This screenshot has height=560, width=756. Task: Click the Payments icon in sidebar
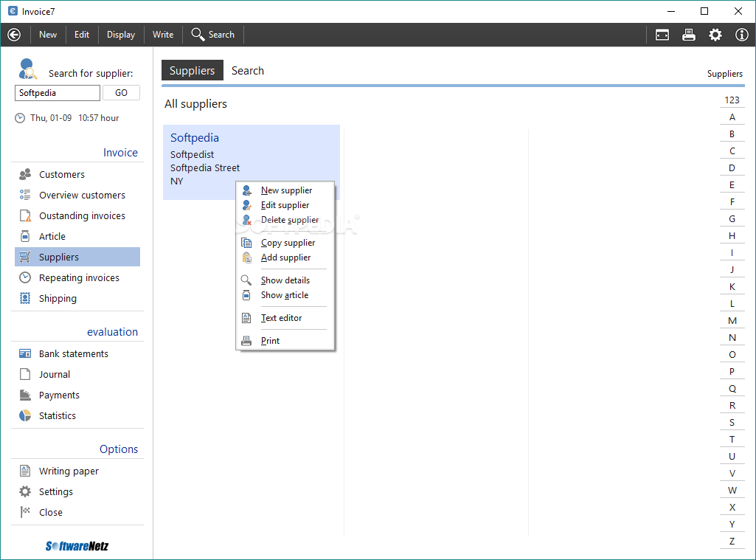(x=25, y=395)
